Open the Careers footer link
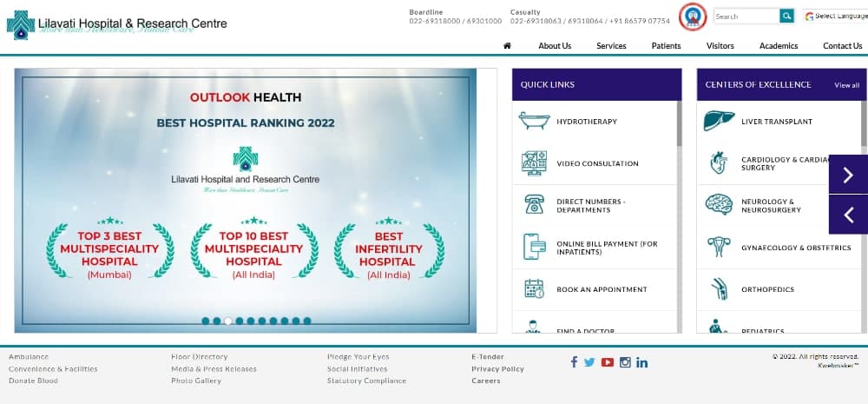The width and height of the screenshot is (868, 404). point(486,381)
